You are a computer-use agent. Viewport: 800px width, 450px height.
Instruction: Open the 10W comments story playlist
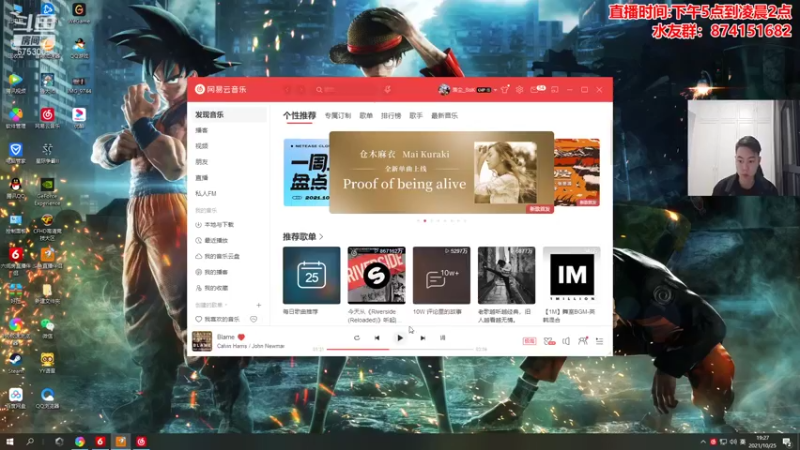pos(441,276)
